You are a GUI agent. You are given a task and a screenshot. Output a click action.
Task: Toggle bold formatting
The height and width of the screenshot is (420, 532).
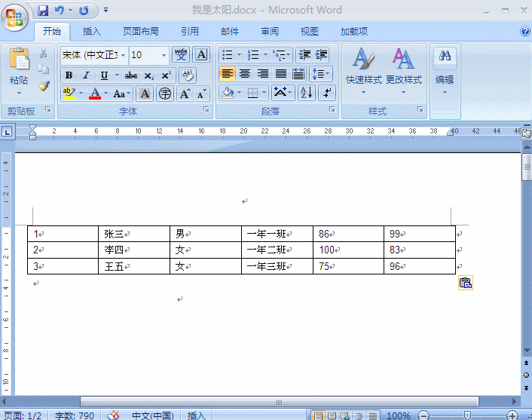coord(69,75)
